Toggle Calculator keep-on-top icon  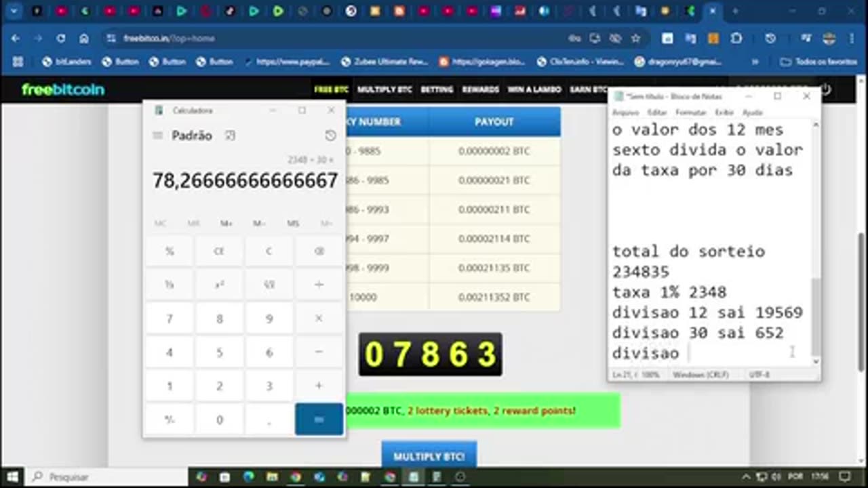pos(230,136)
